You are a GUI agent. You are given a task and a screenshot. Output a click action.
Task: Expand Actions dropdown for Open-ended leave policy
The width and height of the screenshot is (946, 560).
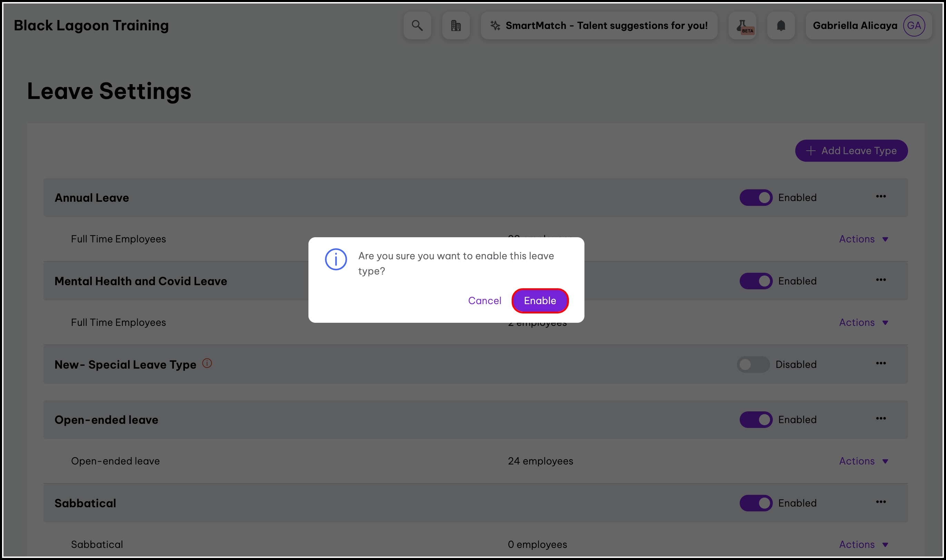863,461
